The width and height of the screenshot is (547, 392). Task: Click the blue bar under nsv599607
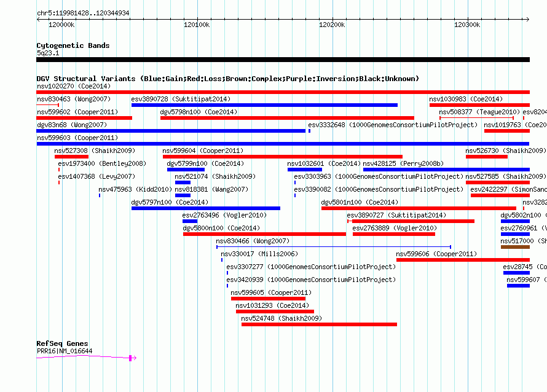pos(518,286)
